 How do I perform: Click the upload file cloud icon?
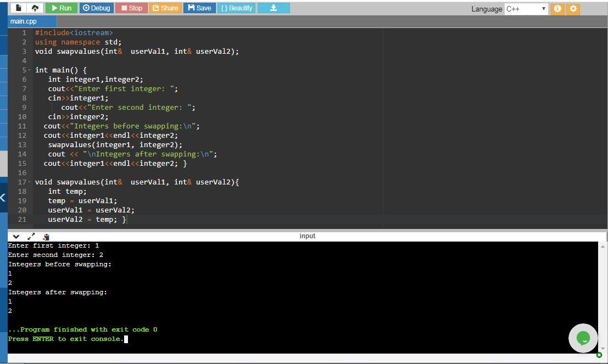(x=35, y=8)
